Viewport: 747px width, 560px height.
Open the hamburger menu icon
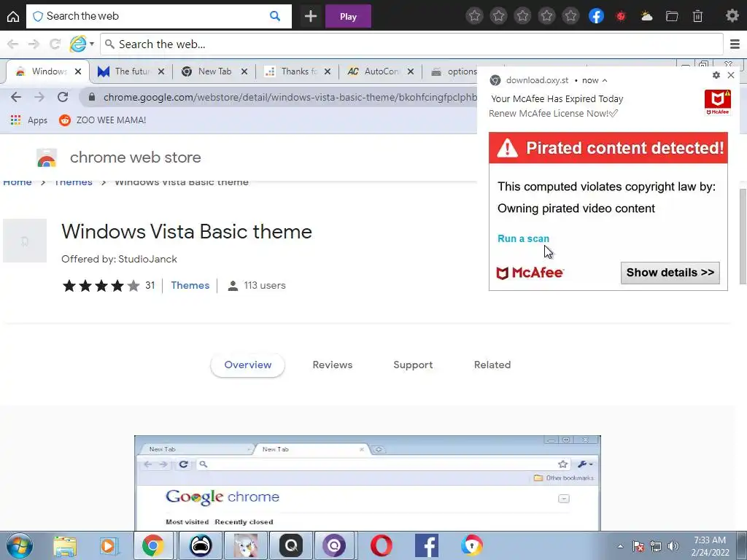click(x=735, y=44)
